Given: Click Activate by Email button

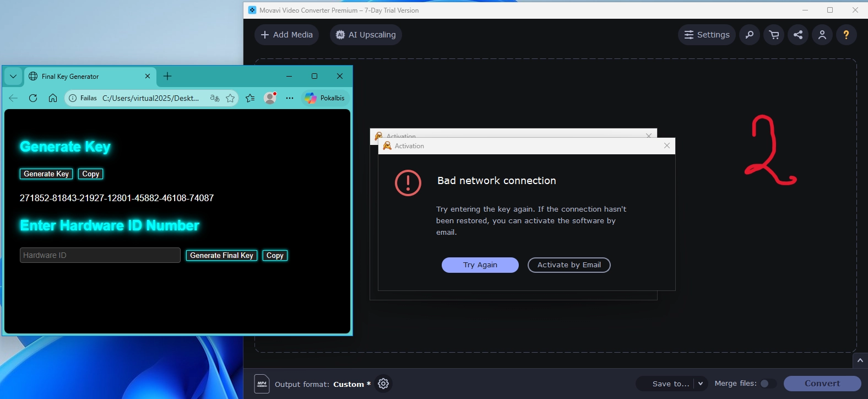Looking at the screenshot, I should [x=569, y=265].
